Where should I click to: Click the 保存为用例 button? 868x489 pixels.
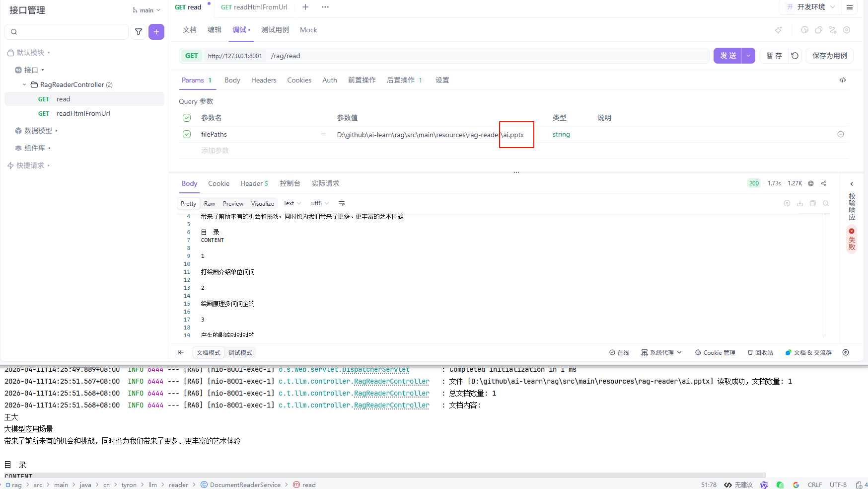pos(829,56)
